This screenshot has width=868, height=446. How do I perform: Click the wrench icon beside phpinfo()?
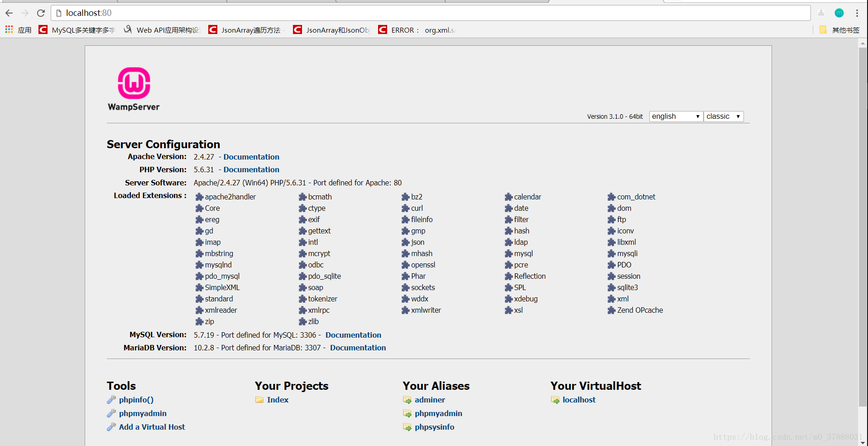tap(111, 400)
